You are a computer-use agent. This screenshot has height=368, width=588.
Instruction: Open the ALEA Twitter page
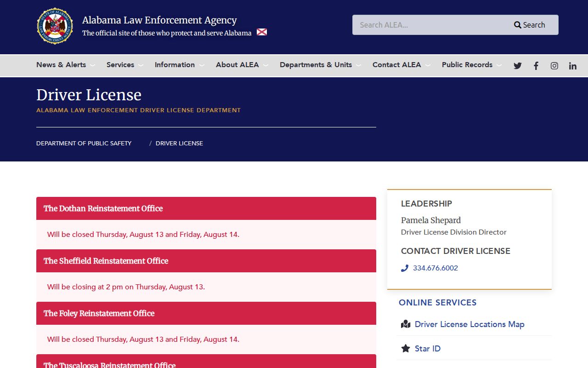coord(518,66)
